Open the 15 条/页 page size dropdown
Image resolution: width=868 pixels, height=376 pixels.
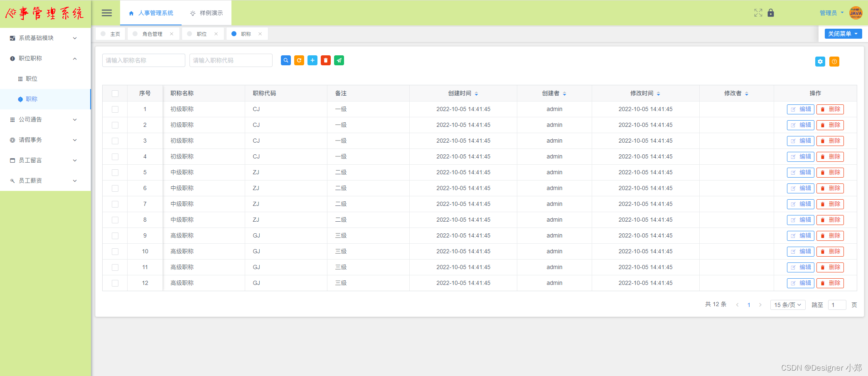point(787,305)
